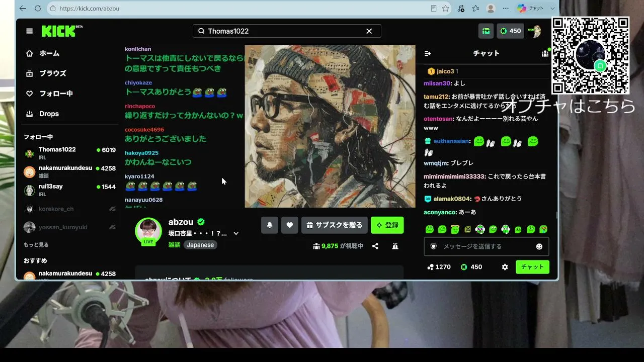This screenshot has width=644, height=362.
Task: Click username alamak0804 in chat
Action: pos(452,199)
